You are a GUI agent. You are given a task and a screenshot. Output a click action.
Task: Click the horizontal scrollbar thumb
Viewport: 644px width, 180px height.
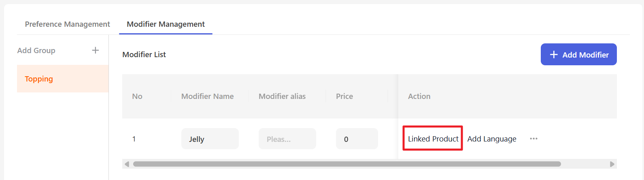[x=347, y=164]
